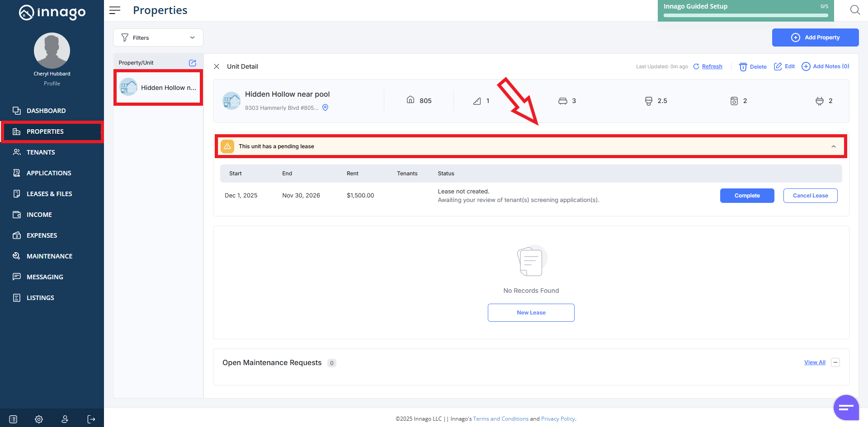Collapse the pending lease banner
Viewport: 868px width, 427px height.
pyautogui.click(x=833, y=146)
